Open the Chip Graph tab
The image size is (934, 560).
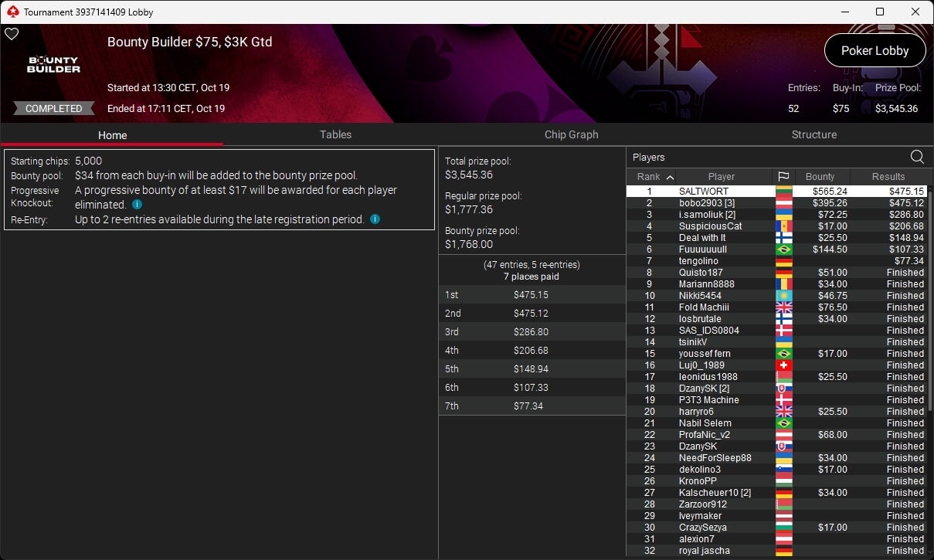point(571,134)
